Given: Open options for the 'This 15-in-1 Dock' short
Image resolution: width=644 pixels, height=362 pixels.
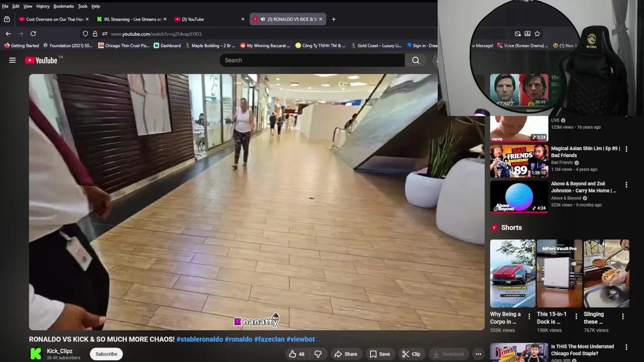Looking at the screenshot, I should [x=576, y=316].
